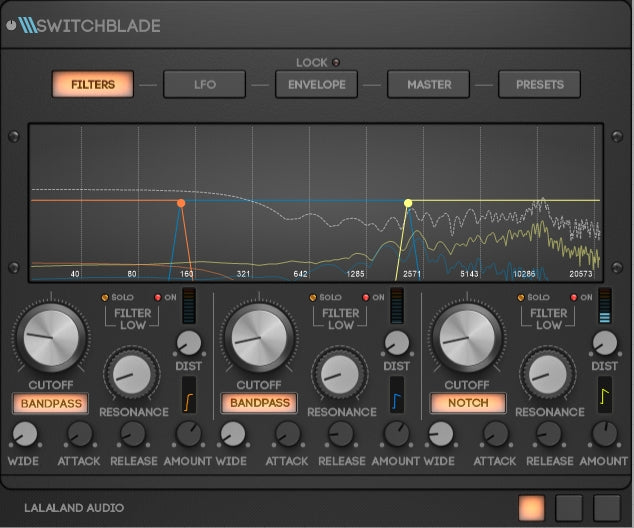
Task: Click the Master button
Action: (428, 85)
